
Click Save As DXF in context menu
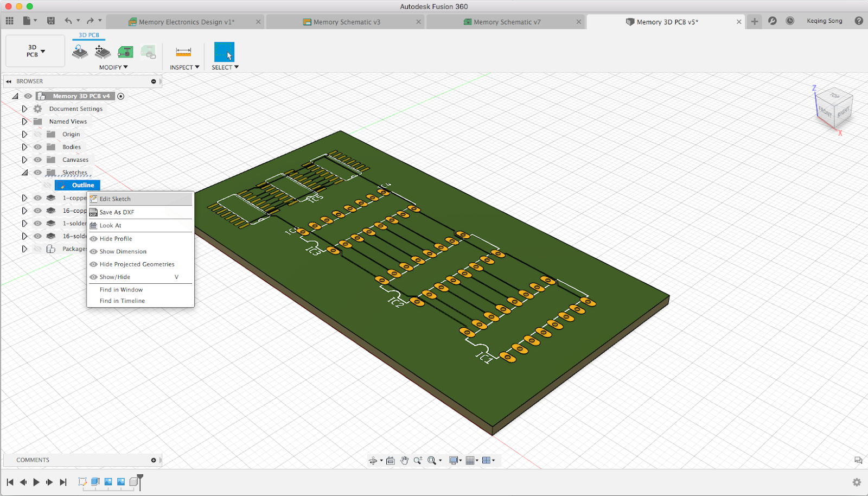pos(117,212)
